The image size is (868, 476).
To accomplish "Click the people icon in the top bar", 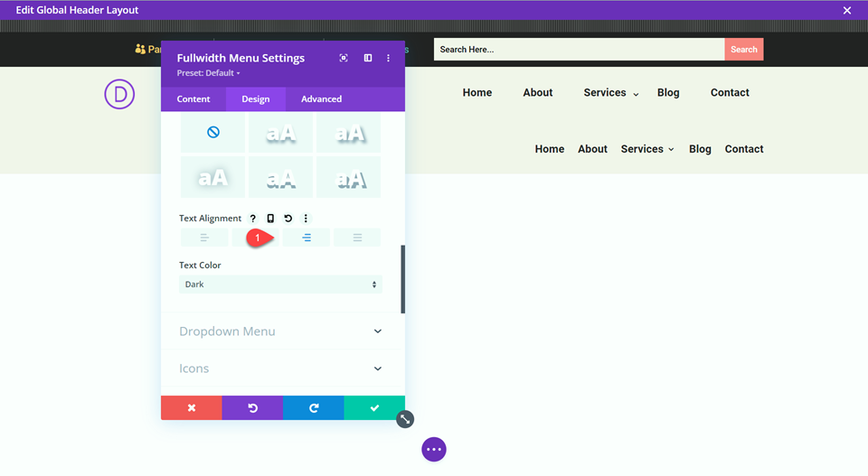I will [140, 49].
